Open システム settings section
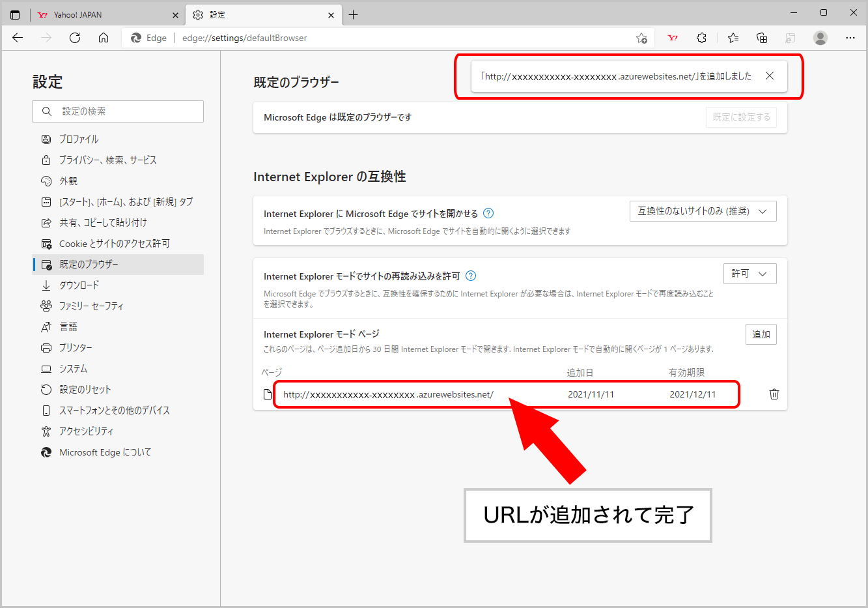Viewport: 868px width, 608px height. [x=118, y=369]
